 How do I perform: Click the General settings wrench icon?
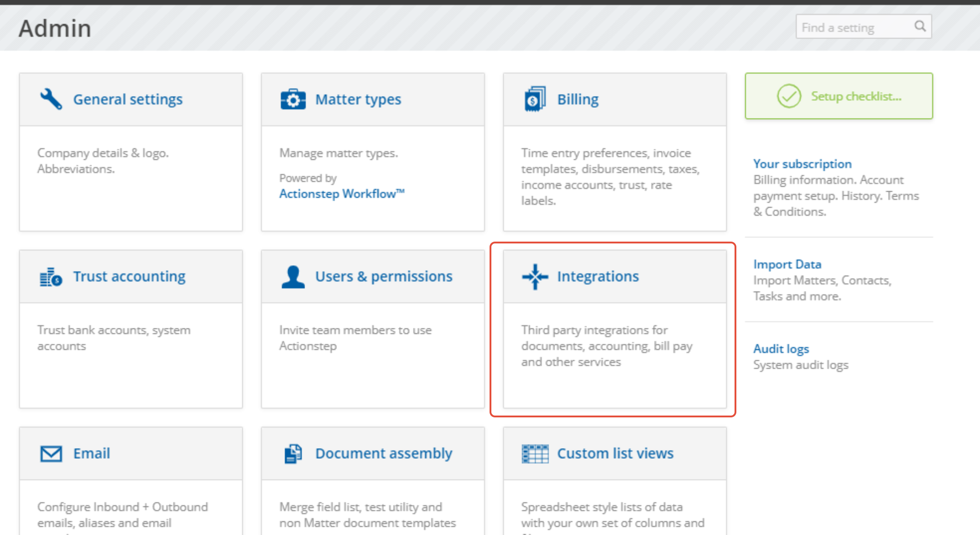pyautogui.click(x=51, y=99)
